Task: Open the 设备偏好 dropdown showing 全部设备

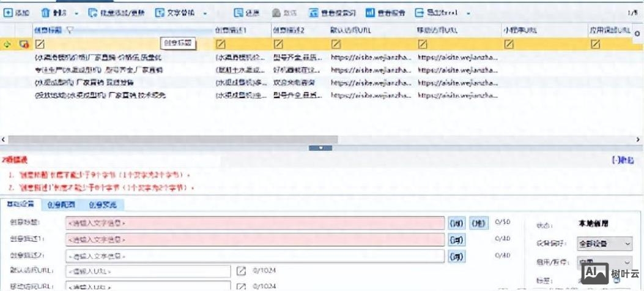Action: [x=604, y=244]
